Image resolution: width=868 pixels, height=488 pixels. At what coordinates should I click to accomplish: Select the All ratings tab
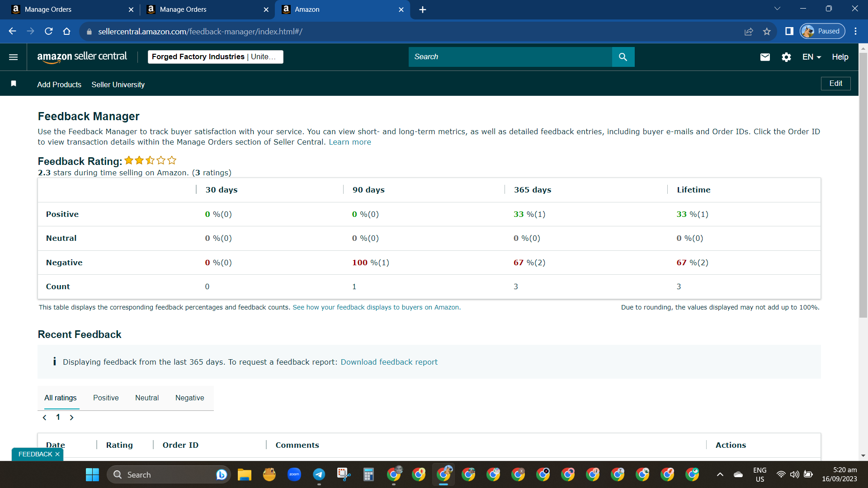(x=61, y=398)
